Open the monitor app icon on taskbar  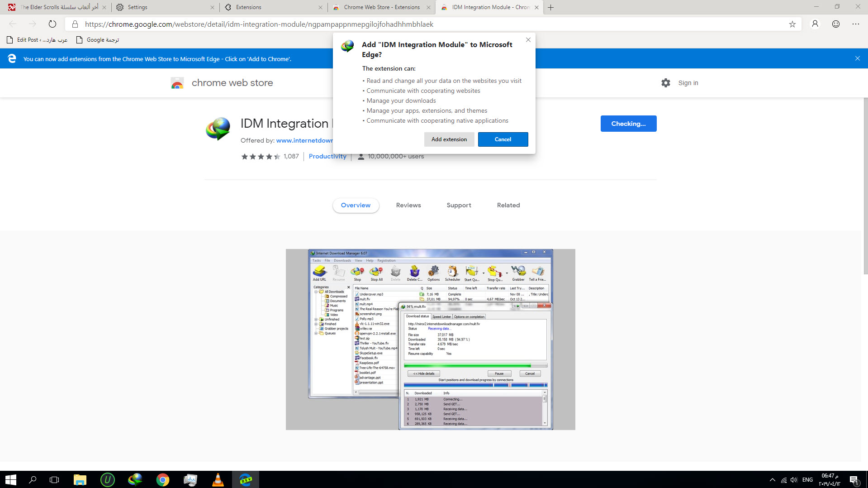pos(190,479)
